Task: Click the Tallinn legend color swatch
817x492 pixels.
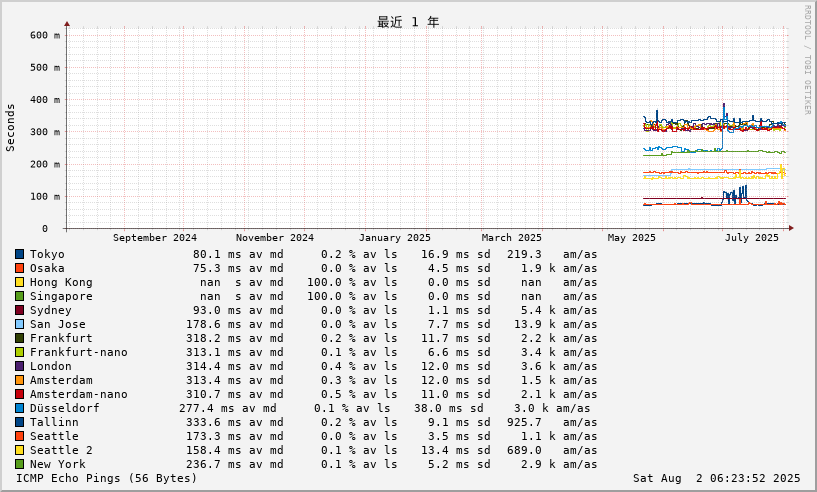Action: pyautogui.click(x=19, y=422)
